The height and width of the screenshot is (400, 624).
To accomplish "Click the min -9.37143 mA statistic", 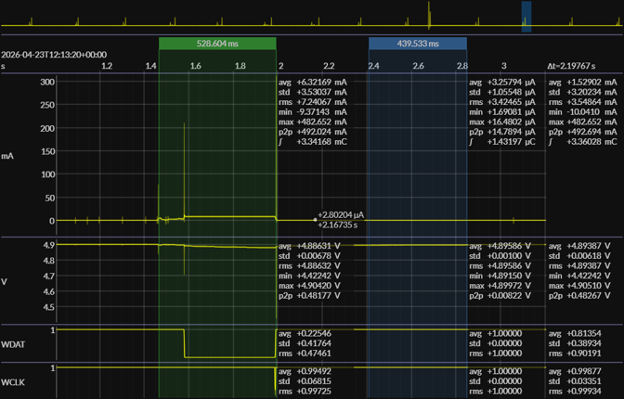I will [x=312, y=112].
